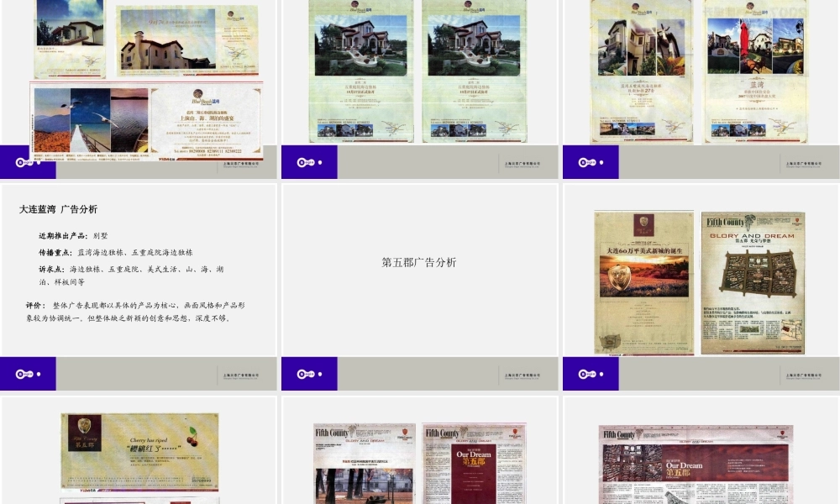The height and width of the screenshot is (504, 840).
Task: Click the 传播重点 text line
Action: [115, 252]
